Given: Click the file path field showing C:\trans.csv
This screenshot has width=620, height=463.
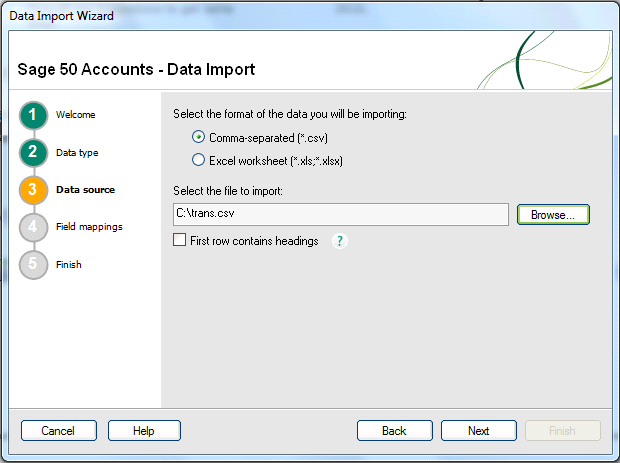Looking at the screenshot, I should (x=340, y=214).
